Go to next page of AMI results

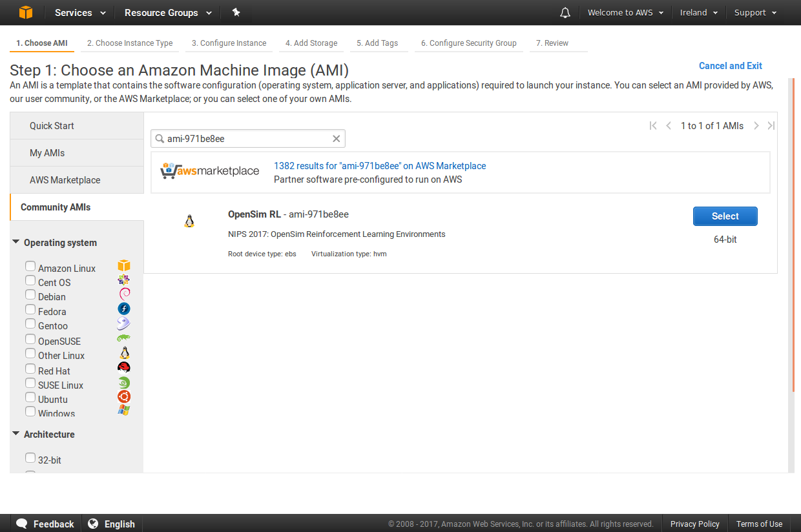coord(756,126)
